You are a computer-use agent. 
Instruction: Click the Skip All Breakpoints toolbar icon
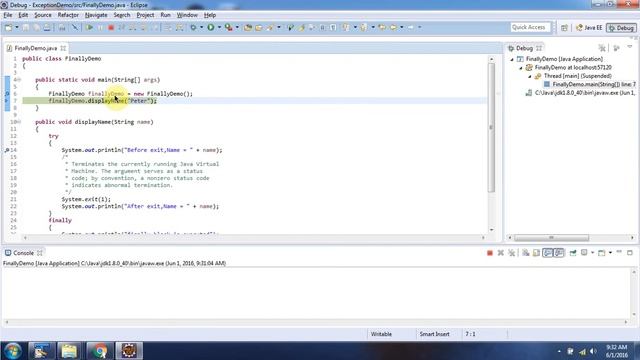[75, 27]
